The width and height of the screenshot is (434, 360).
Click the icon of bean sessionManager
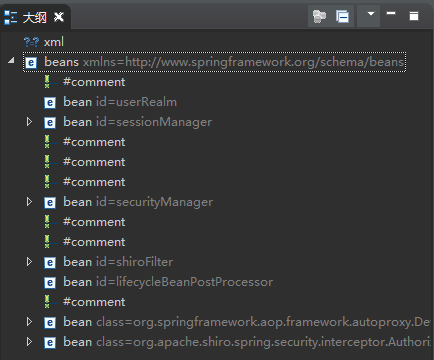tap(50, 123)
